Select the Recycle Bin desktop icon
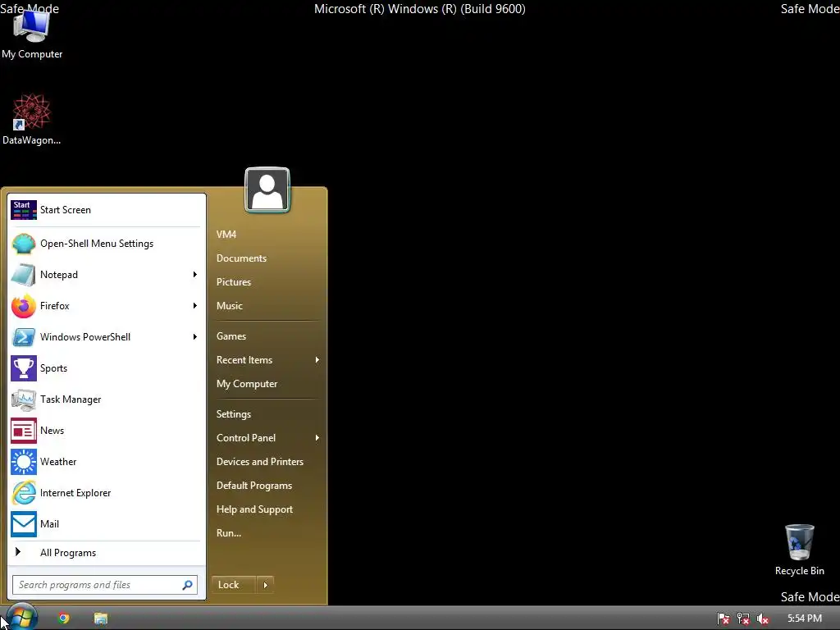840x630 pixels. (799, 550)
